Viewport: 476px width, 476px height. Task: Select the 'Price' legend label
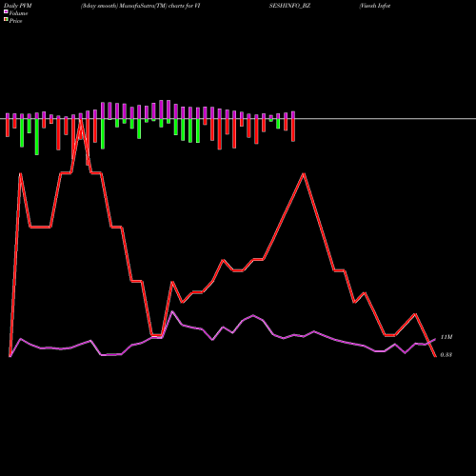pos(15,21)
